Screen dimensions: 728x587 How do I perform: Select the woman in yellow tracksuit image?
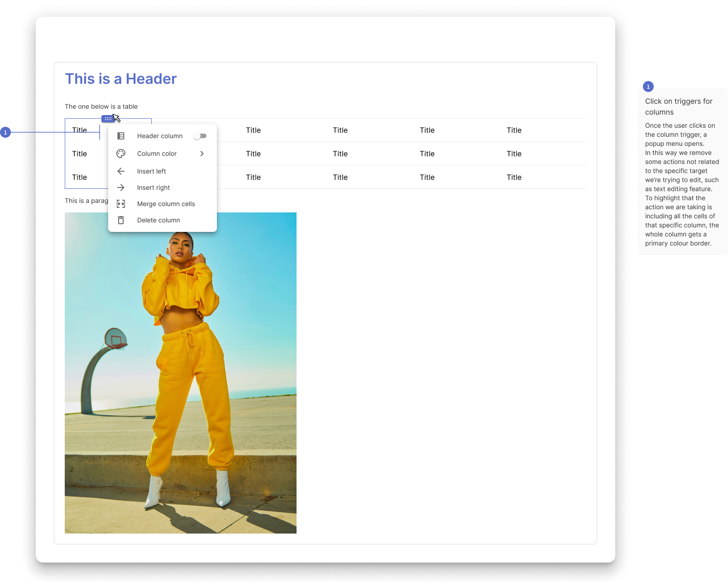click(x=181, y=373)
